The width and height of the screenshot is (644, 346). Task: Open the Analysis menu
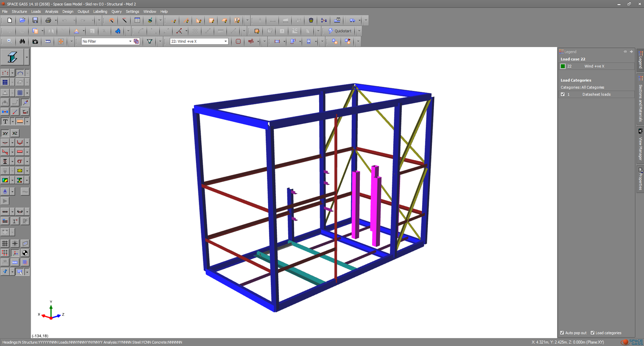(52, 12)
